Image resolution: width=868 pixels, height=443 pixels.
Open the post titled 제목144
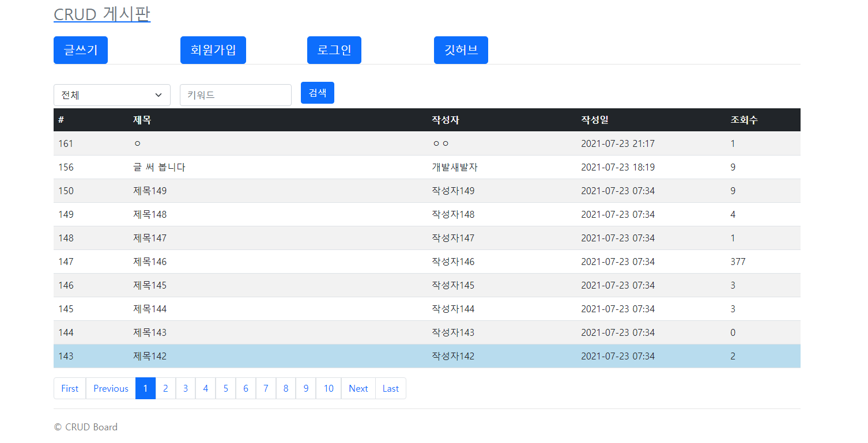pos(150,309)
